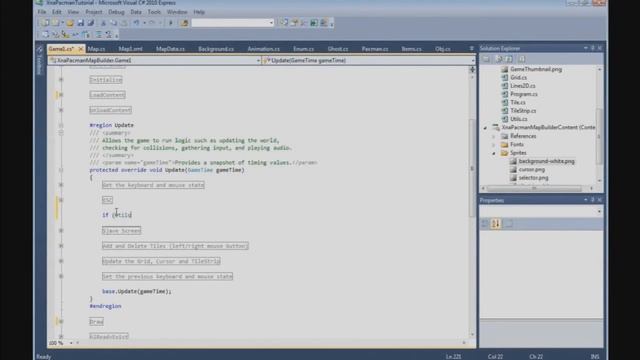Viewport: 640px width, 360px height.
Task: Open the Debug menu
Action: point(116,12)
